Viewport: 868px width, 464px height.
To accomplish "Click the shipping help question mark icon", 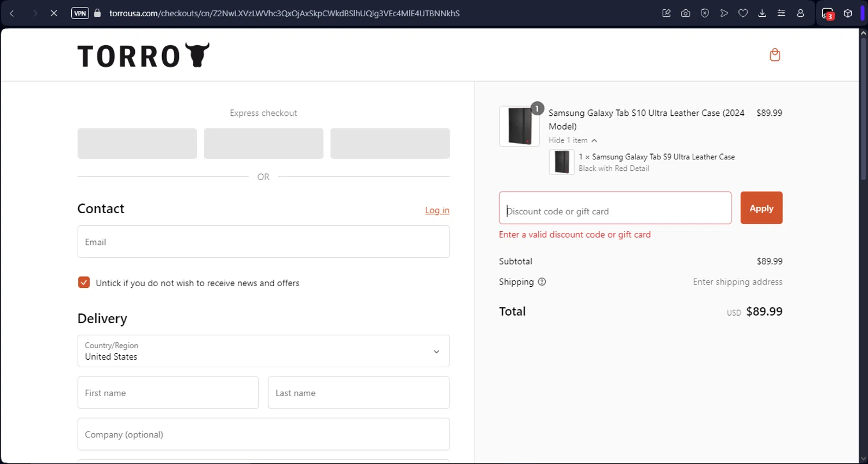I will coord(542,282).
